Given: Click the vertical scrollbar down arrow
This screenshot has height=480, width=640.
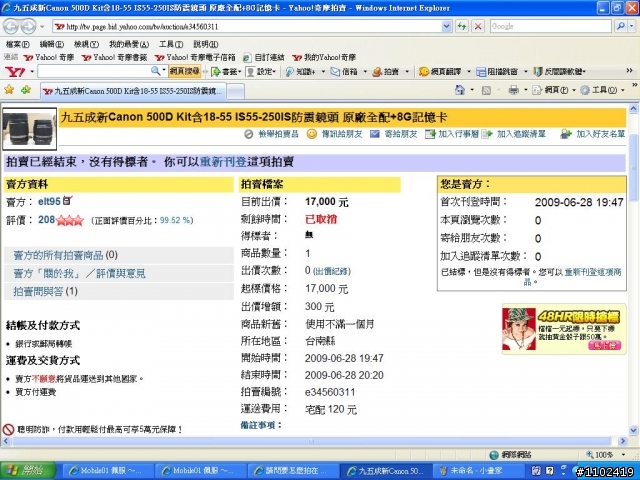Looking at the screenshot, I should pyautogui.click(x=633, y=430).
